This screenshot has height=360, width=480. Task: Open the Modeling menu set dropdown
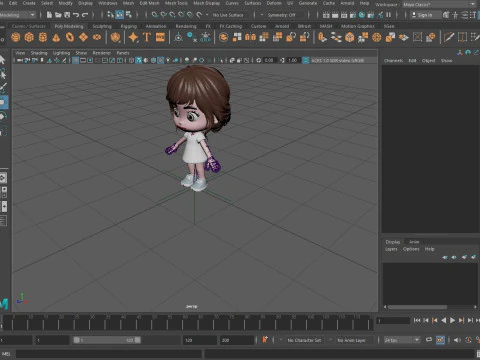[18, 15]
